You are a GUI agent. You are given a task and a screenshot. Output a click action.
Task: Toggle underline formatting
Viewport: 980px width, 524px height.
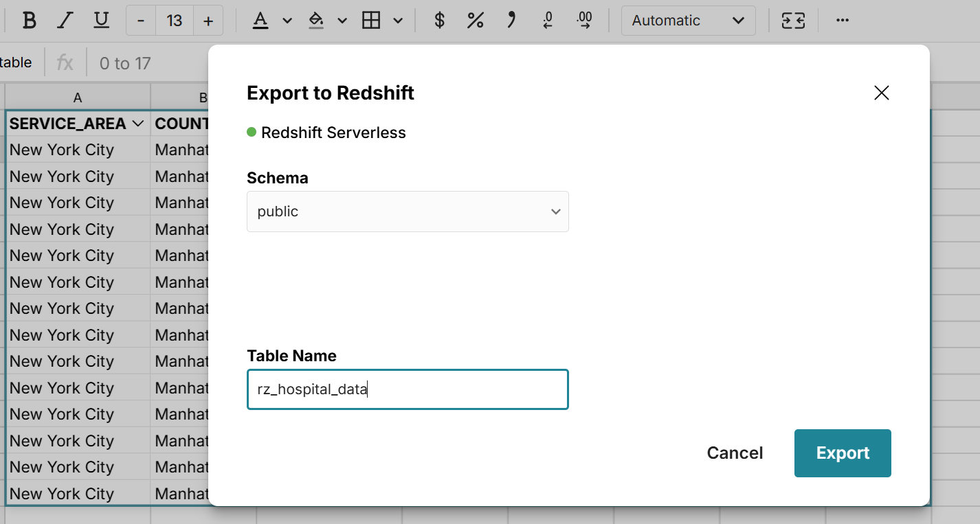point(101,21)
